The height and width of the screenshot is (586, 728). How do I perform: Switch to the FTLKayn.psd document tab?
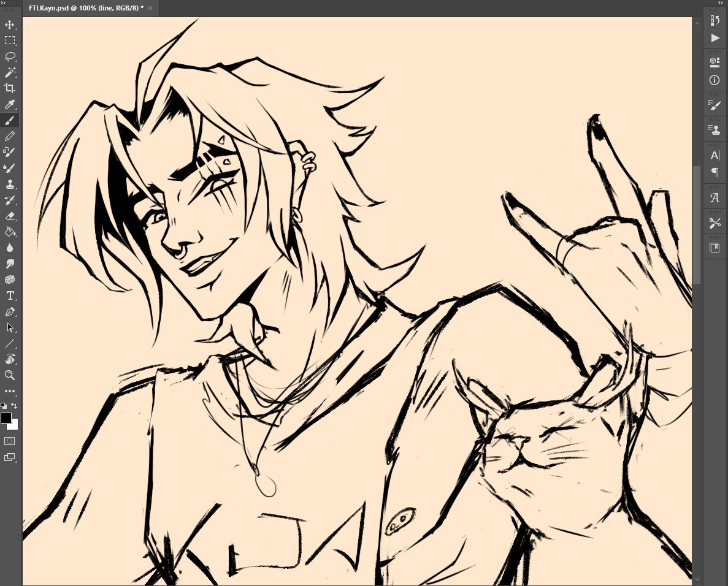point(86,8)
